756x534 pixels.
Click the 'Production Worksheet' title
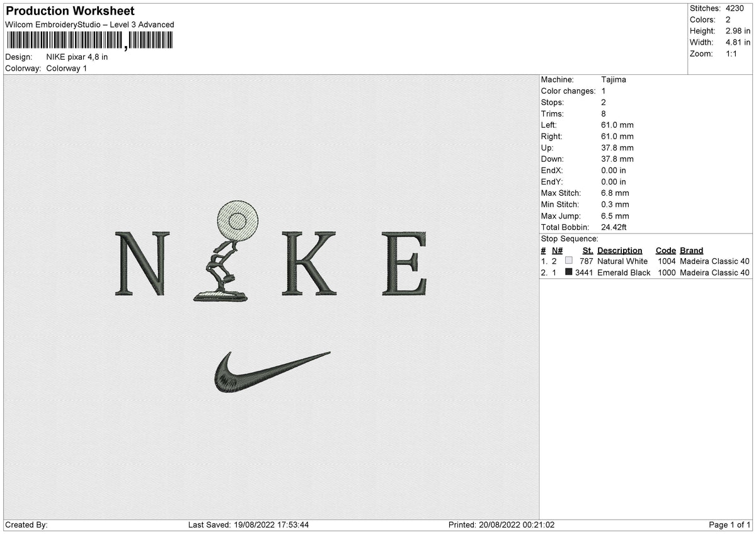point(70,11)
